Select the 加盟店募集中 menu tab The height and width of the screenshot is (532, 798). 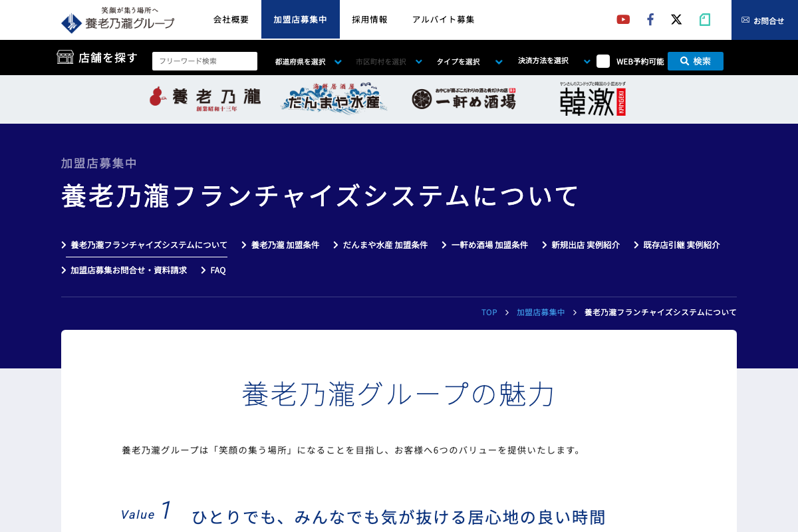pyautogui.click(x=301, y=19)
